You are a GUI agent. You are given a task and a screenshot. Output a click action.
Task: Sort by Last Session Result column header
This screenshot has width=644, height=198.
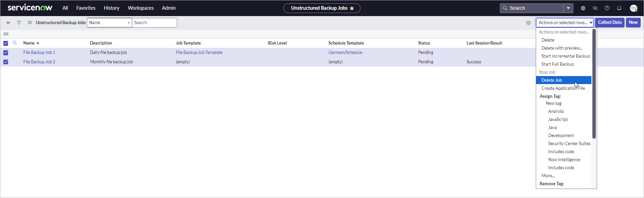(x=484, y=43)
